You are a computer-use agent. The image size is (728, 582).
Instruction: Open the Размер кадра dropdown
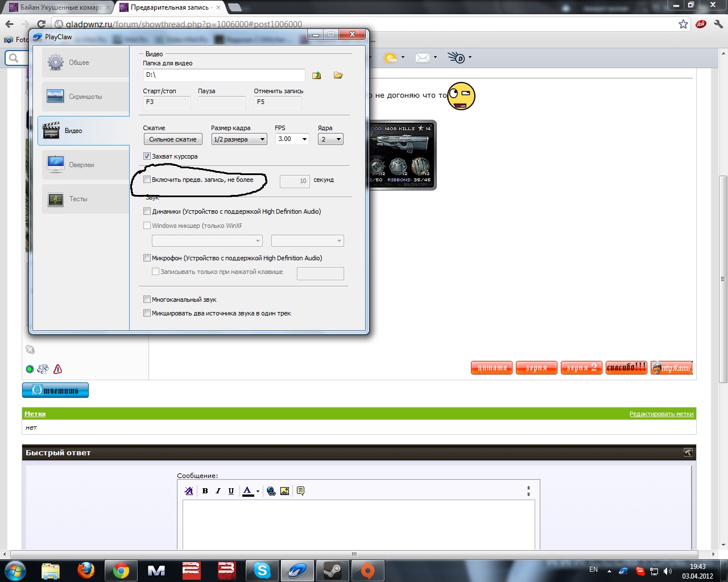click(239, 139)
